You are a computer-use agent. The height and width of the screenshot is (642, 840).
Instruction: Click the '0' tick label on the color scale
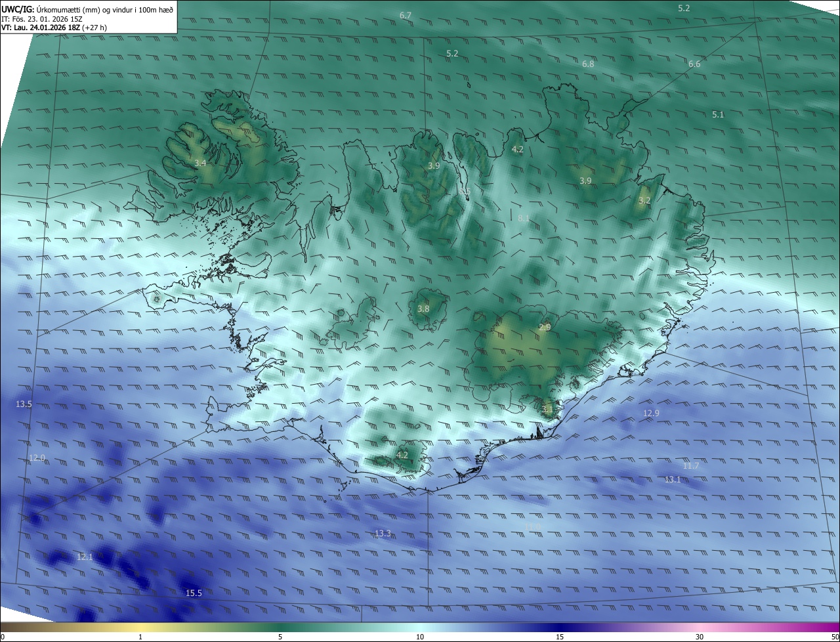(x=3, y=637)
